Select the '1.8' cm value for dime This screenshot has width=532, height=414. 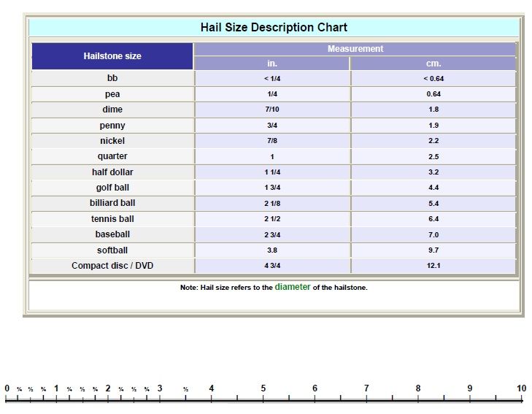pos(433,110)
